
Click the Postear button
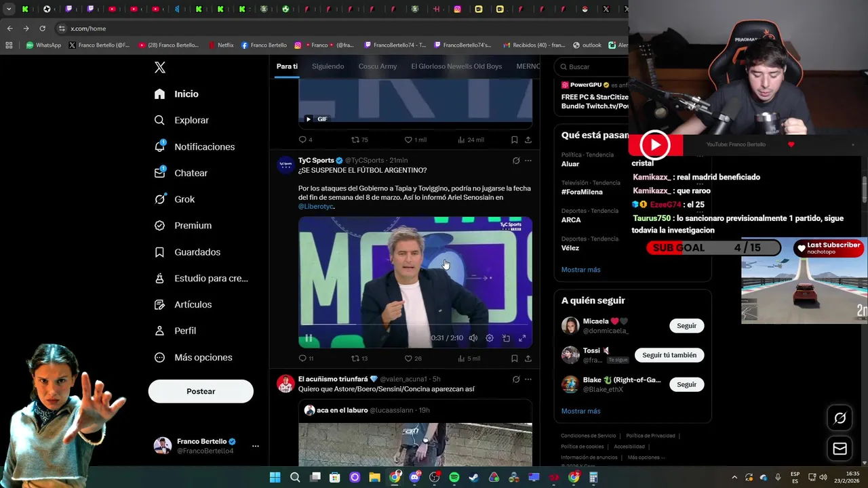201,391
